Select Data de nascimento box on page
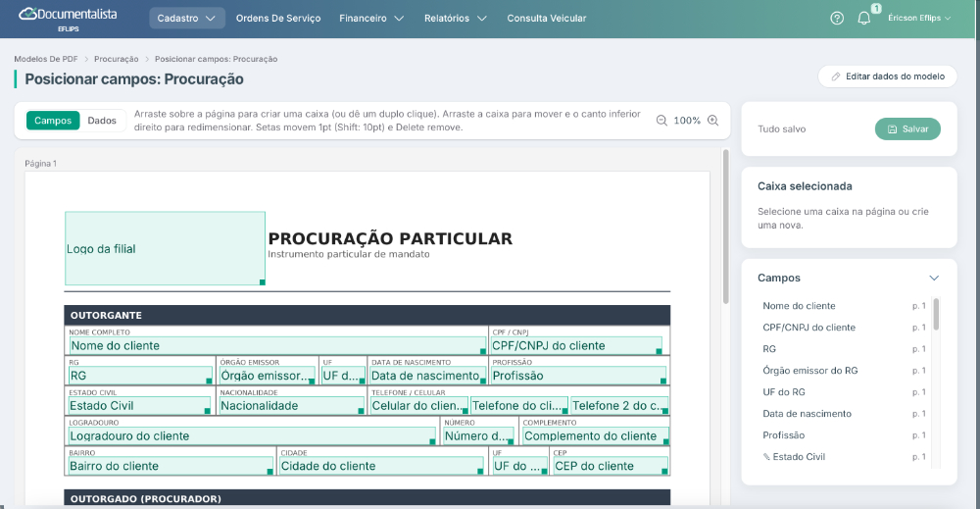The image size is (980, 509). (x=427, y=376)
